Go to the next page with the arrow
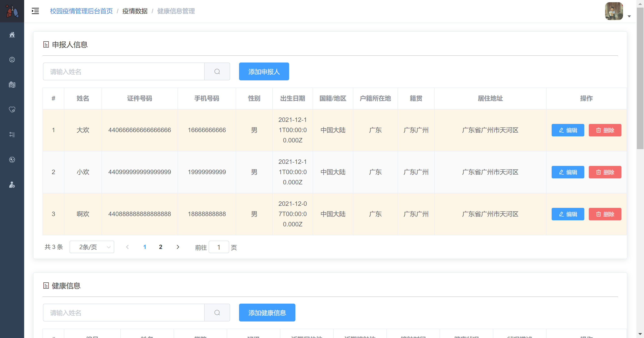 178,247
